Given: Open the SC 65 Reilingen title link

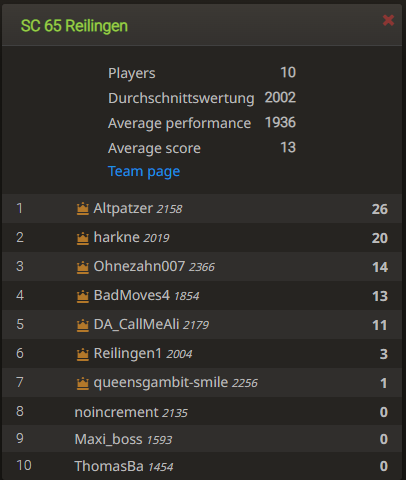Looking at the screenshot, I should click(74, 26).
